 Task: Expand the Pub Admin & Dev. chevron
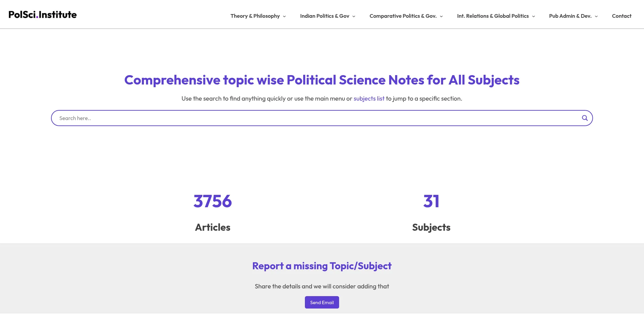(x=596, y=16)
